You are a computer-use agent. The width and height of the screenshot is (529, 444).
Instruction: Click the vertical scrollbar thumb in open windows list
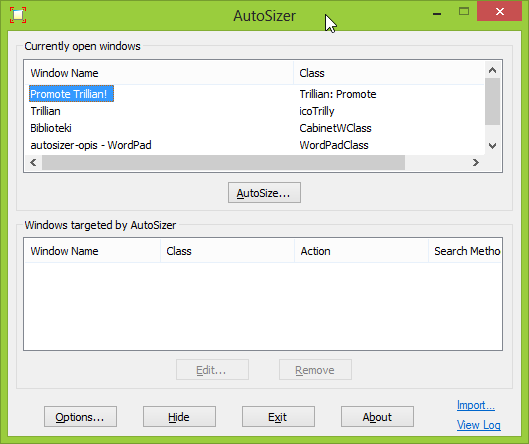pyautogui.click(x=492, y=102)
